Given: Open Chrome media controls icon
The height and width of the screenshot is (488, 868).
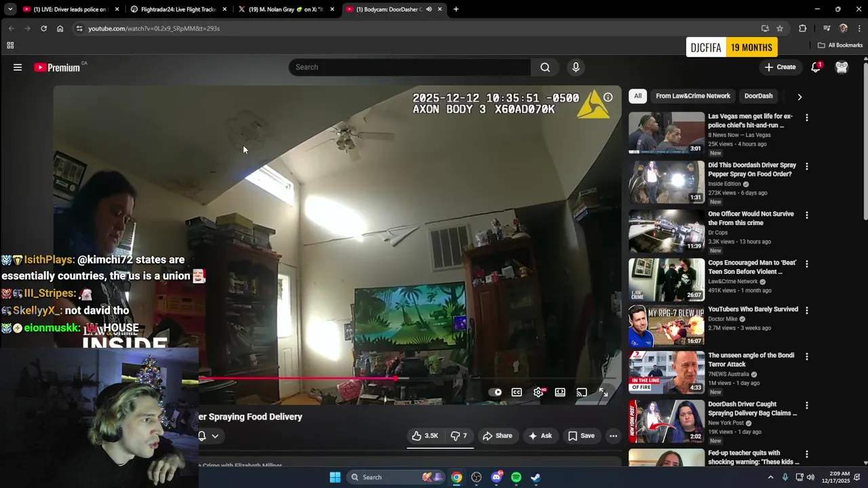Looking at the screenshot, I should pos(827,28).
